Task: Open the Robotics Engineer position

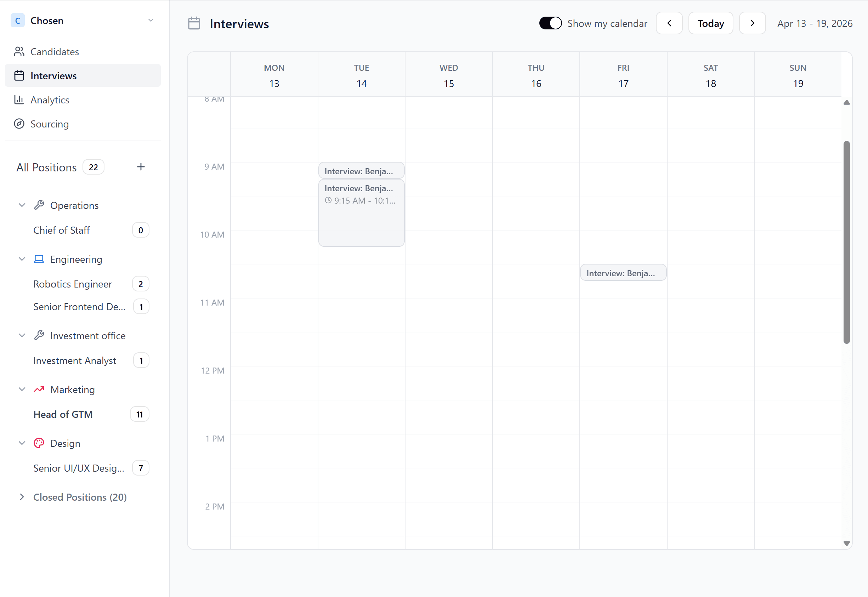Action: pyautogui.click(x=73, y=284)
